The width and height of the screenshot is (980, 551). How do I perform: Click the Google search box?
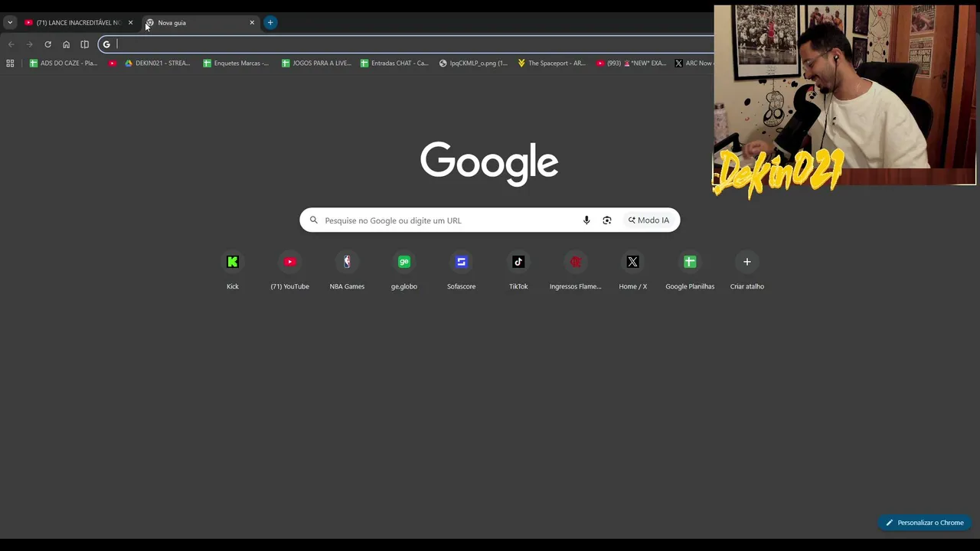[490, 220]
